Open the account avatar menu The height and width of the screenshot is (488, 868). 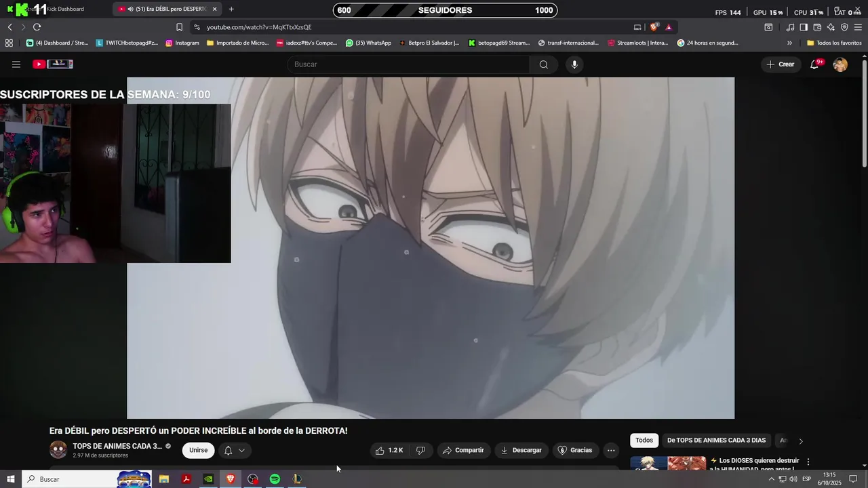840,64
